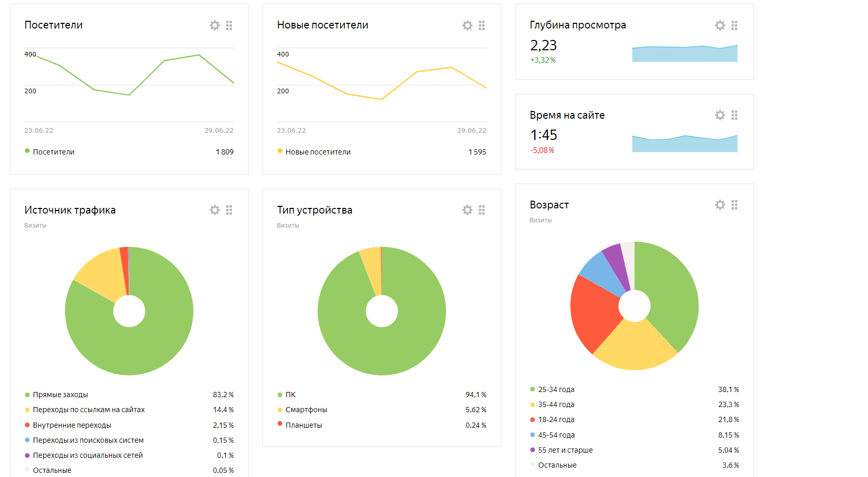
Task: Click legend entry Планшеты
Action: (x=299, y=425)
